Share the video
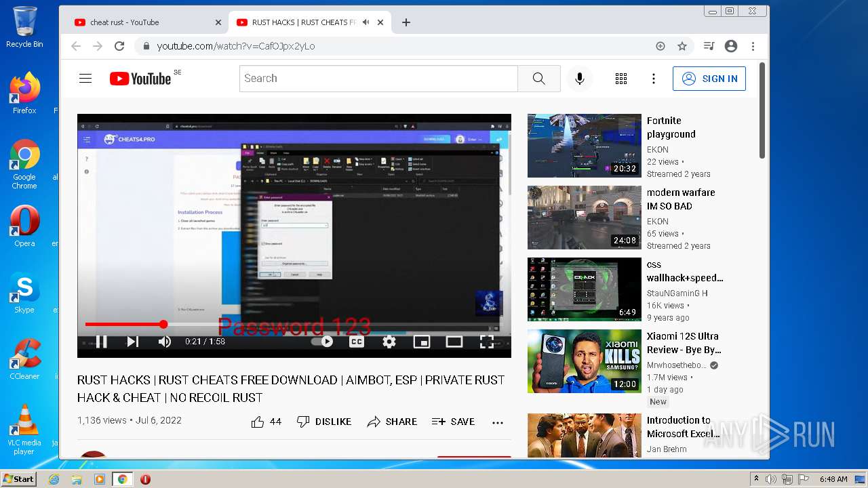This screenshot has height=488, width=868. pos(392,422)
